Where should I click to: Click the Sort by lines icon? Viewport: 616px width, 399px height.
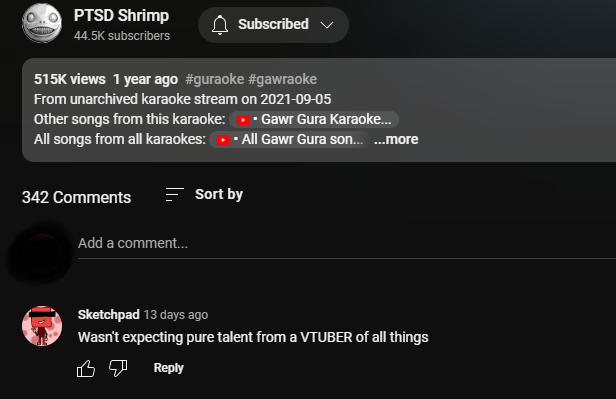pos(174,194)
